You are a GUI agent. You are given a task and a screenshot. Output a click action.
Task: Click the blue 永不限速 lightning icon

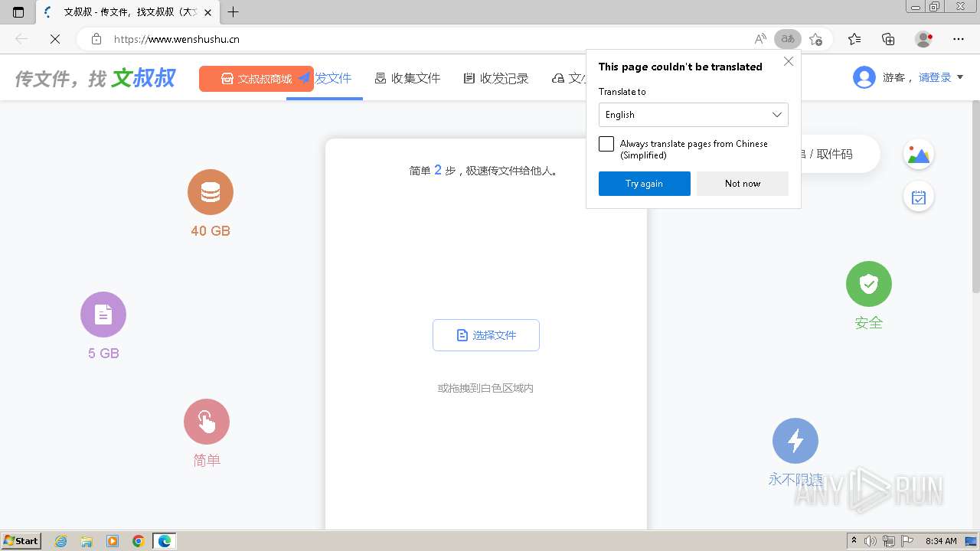pyautogui.click(x=795, y=441)
